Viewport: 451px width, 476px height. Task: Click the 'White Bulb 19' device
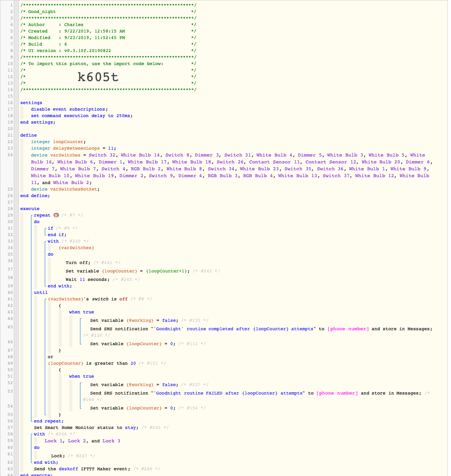(95, 176)
